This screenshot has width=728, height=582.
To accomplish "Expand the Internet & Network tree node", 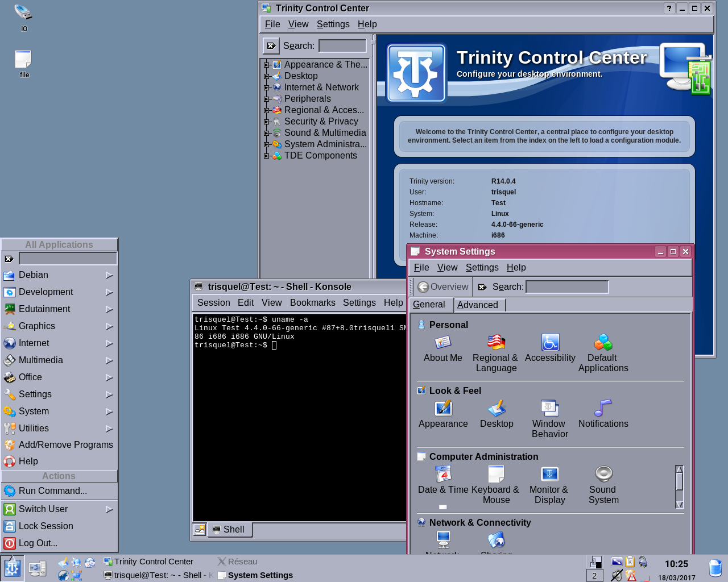I will (266, 88).
